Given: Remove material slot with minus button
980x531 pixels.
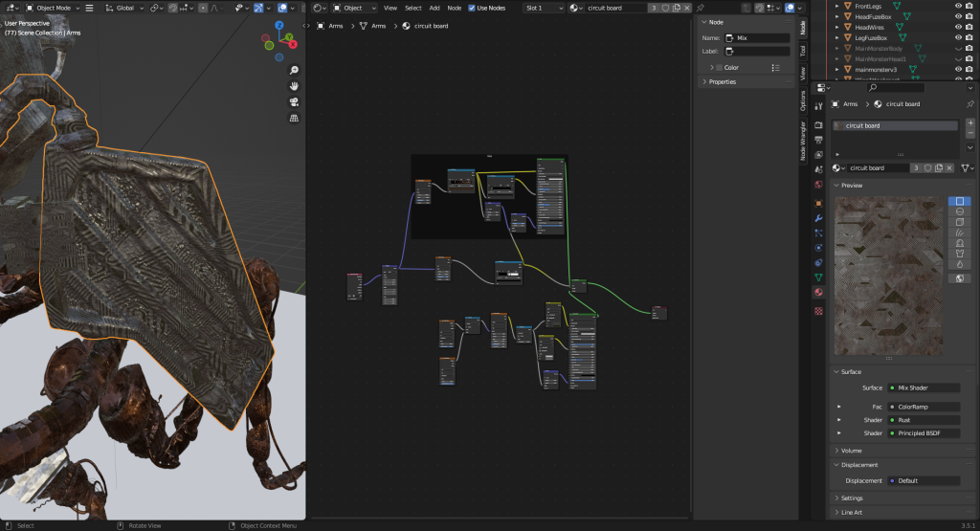Looking at the screenshot, I should point(970,134).
